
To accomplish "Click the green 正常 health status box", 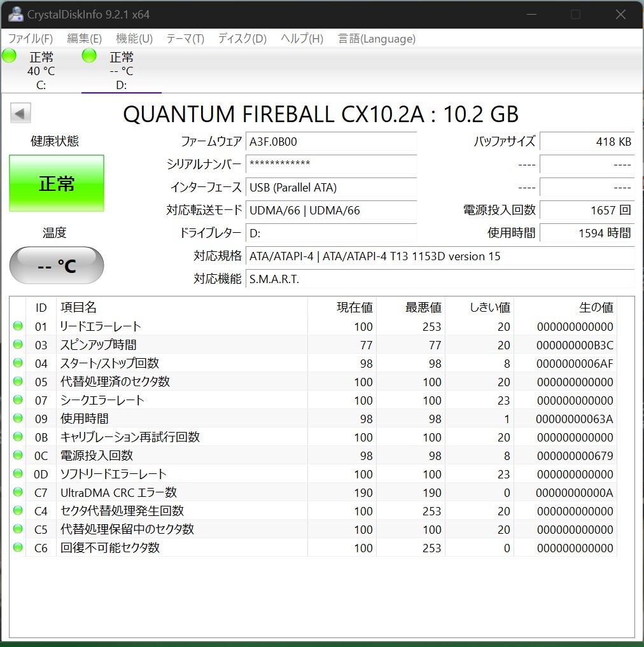I will 56,183.
